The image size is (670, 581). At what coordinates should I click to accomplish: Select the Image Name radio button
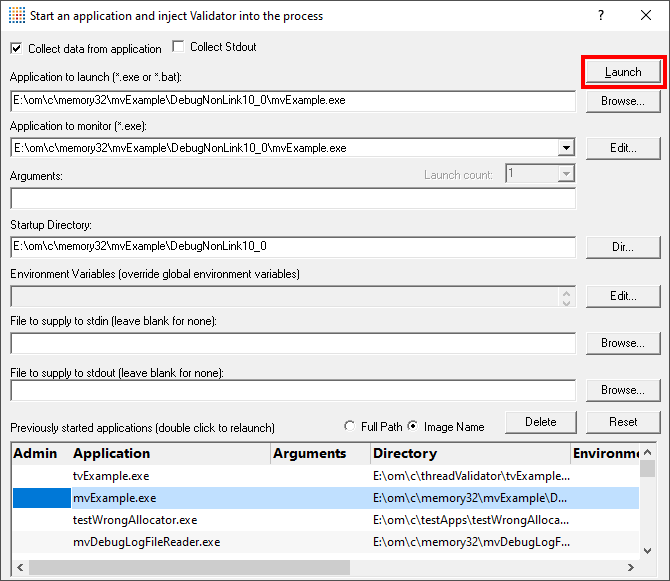point(413,426)
